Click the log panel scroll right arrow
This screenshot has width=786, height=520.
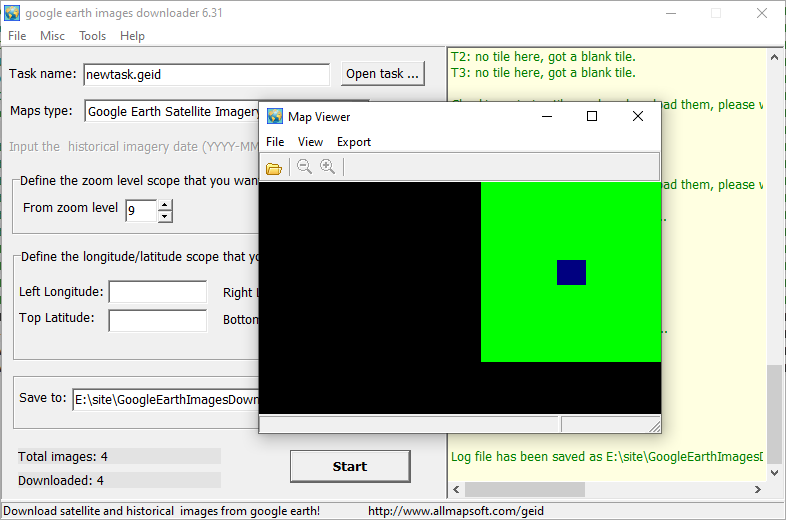(757, 489)
